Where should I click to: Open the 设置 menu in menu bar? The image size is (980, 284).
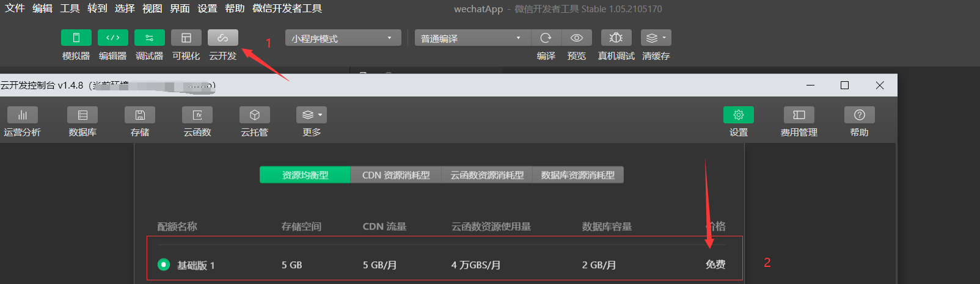[207, 9]
